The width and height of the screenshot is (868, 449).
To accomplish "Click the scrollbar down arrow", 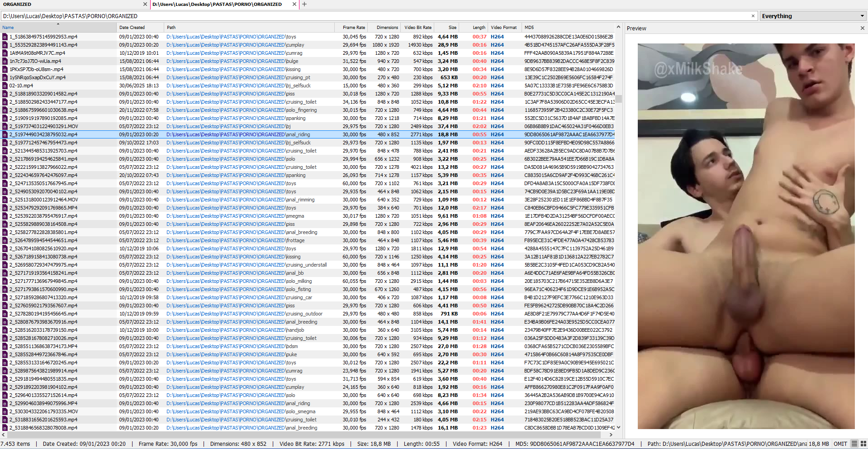I will point(619,427).
